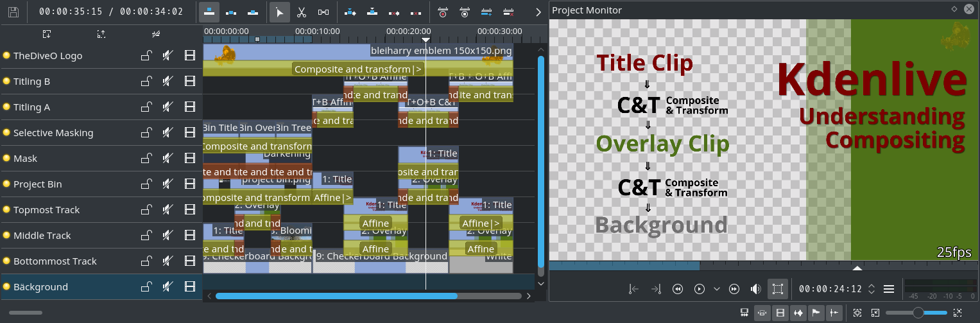Click the save project icon

point(13,12)
